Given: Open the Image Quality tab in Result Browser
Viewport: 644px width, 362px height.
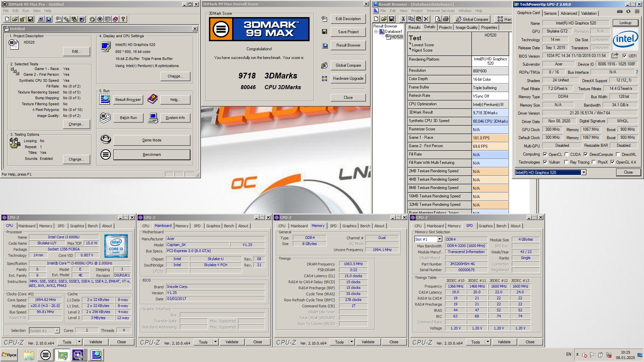Looking at the screenshot, I should 466,27.
